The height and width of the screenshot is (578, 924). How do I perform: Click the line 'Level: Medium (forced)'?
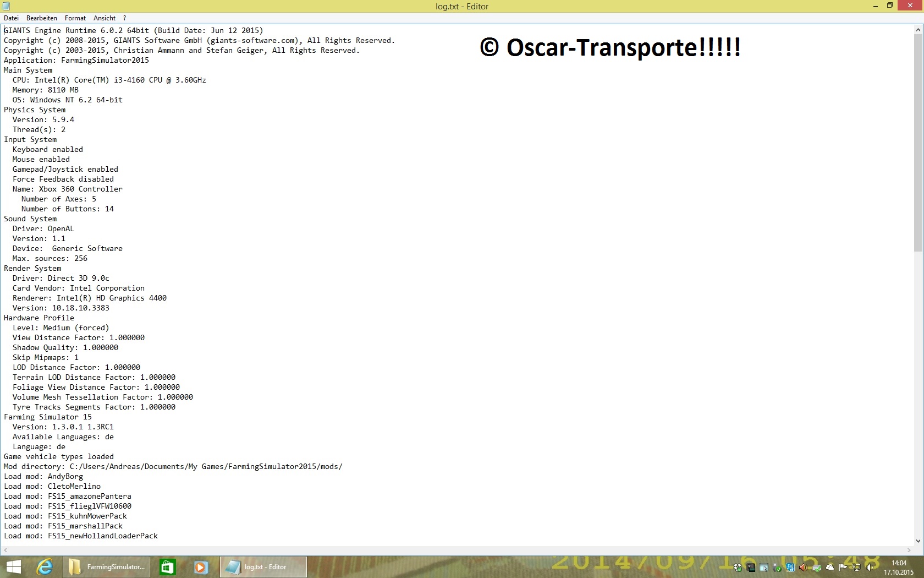pos(61,328)
